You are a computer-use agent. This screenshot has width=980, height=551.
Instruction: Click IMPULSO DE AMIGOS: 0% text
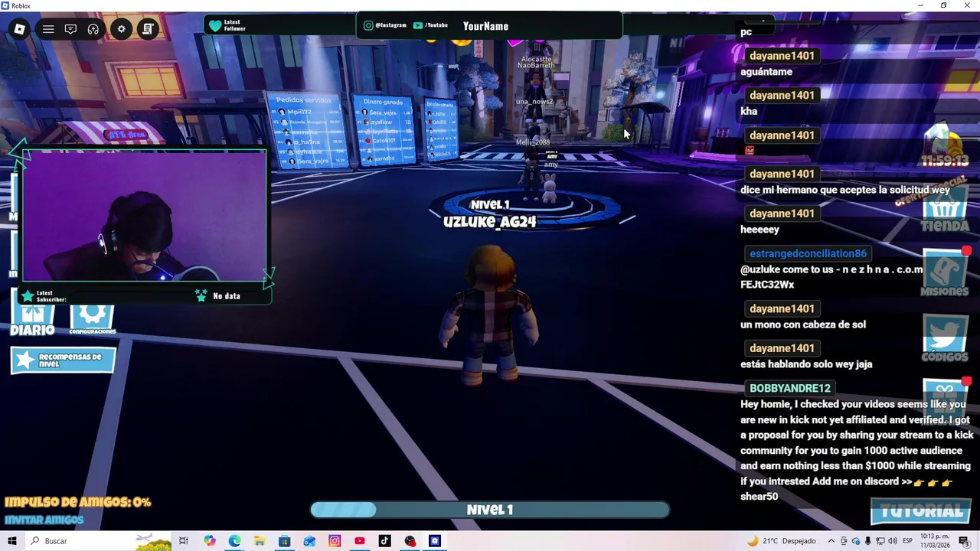pos(77,503)
